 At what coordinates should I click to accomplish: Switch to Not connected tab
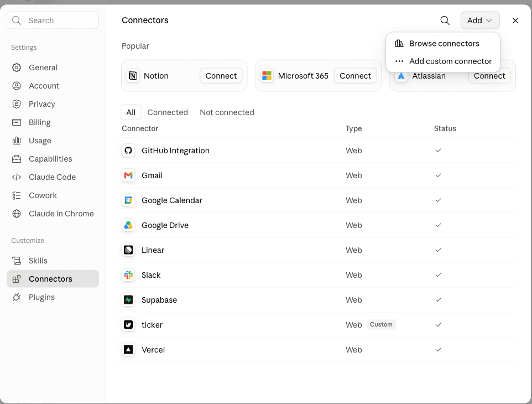(227, 112)
